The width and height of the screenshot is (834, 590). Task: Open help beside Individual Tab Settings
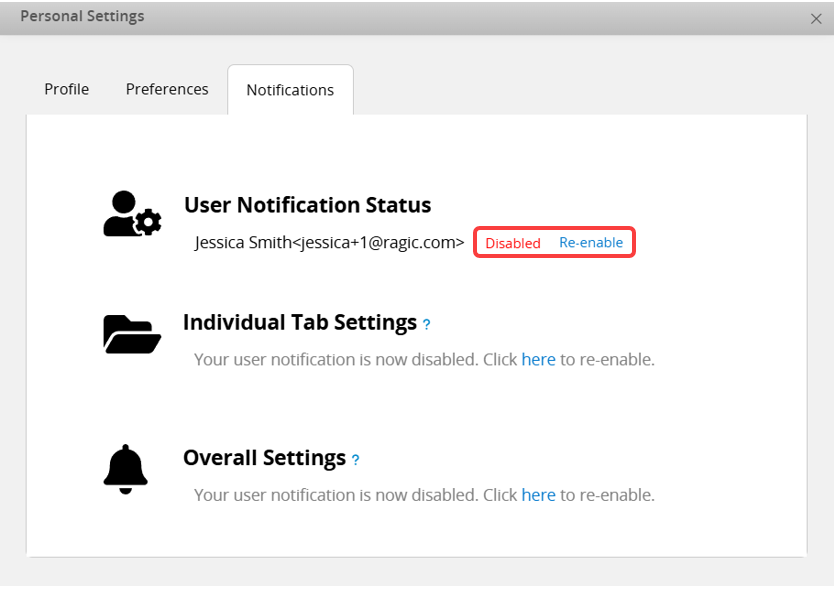coord(426,325)
